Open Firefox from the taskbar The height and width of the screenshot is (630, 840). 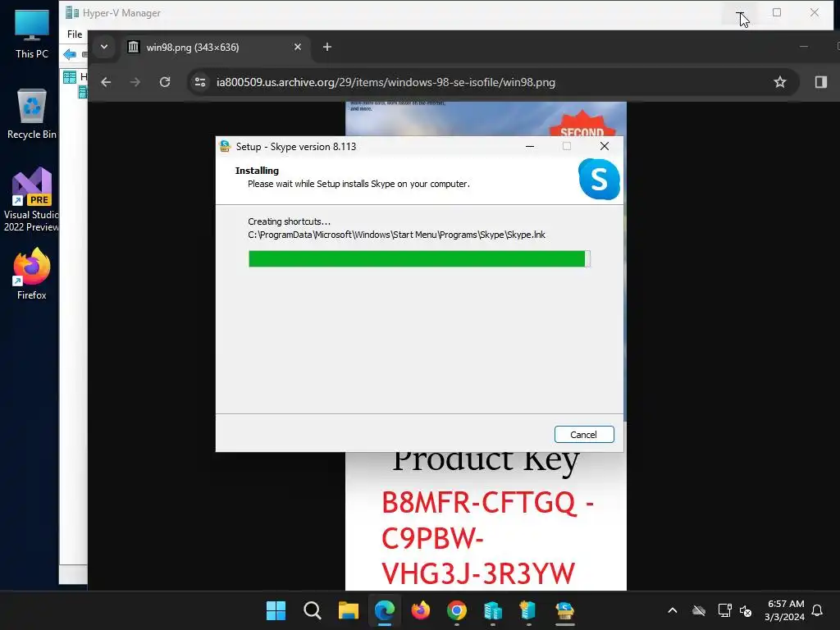(421, 610)
